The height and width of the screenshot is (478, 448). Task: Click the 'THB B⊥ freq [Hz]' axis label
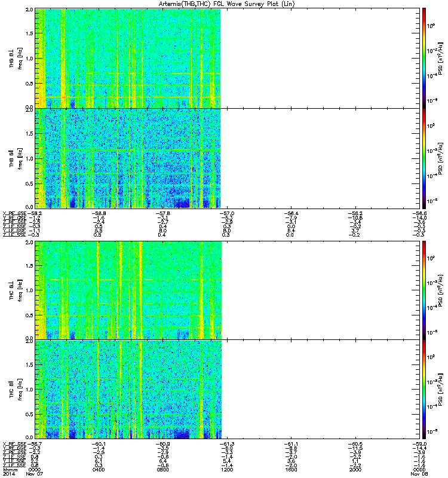tap(16, 58)
